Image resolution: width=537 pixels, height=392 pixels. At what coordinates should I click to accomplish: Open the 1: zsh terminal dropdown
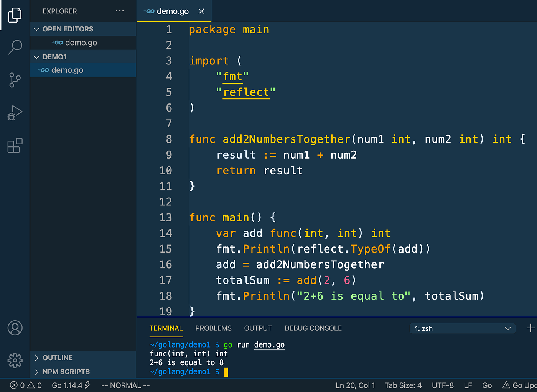pos(462,328)
